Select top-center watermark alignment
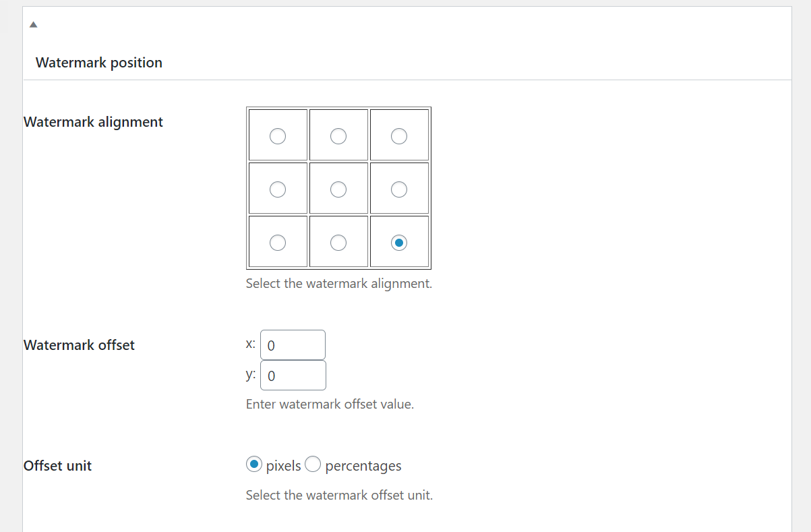811x532 pixels. pos(338,136)
